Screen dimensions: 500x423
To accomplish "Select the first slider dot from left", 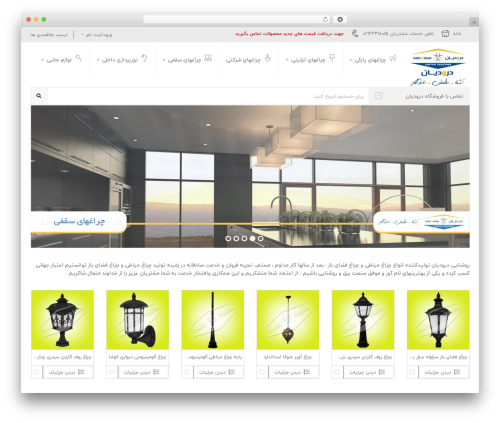I will (228, 238).
